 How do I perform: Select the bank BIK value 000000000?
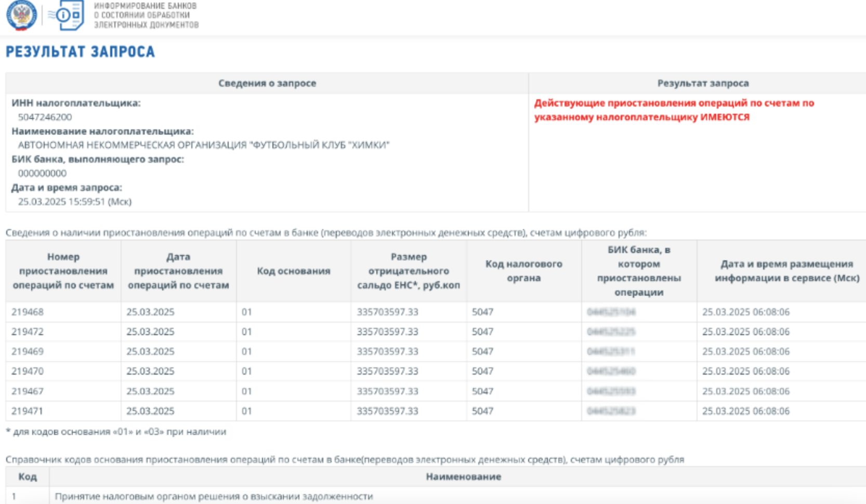[43, 173]
